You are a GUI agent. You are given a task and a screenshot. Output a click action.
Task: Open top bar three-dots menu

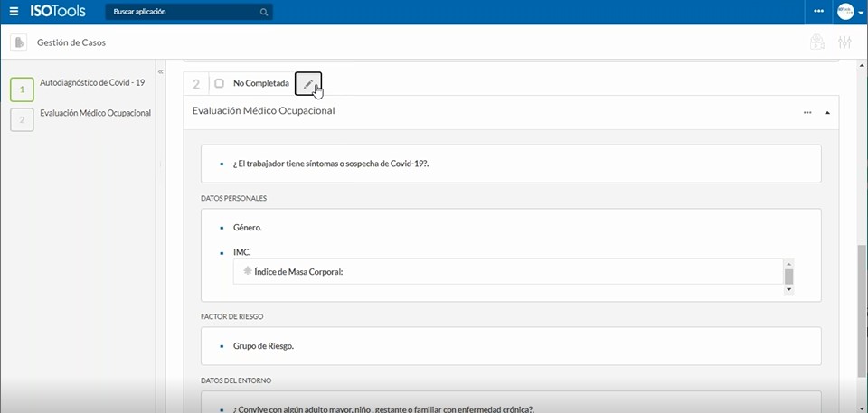[819, 12]
